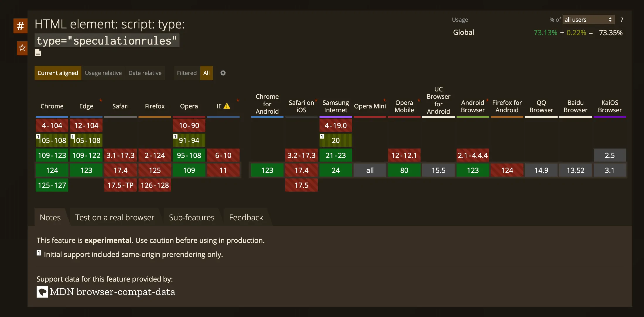Click 'Test on a real browser' button

[115, 217]
